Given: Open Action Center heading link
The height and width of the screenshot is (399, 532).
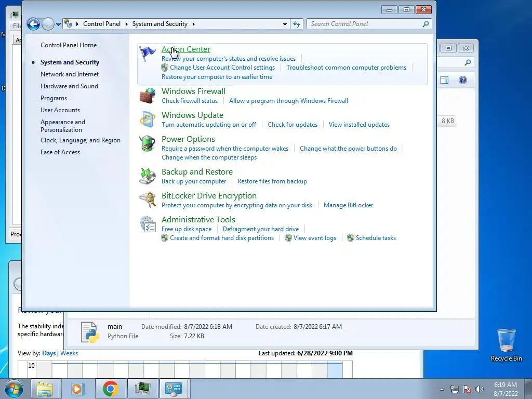Looking at the screenshot, I should 186,49.
